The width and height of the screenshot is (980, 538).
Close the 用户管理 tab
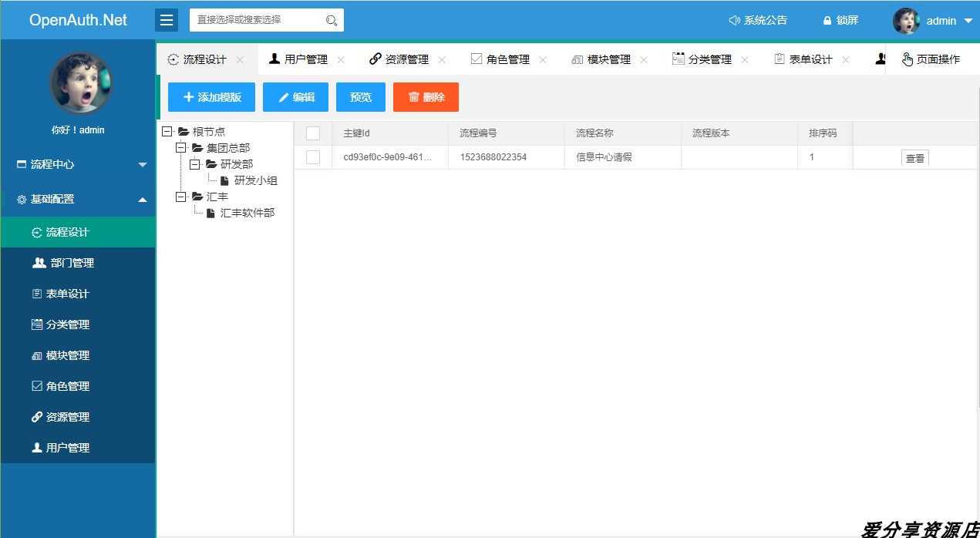341,59
